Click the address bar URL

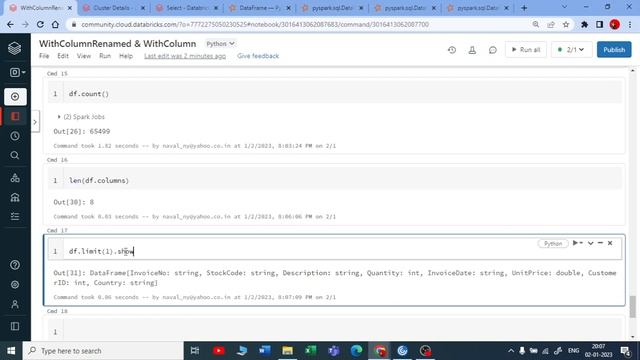tap(255, 24)
